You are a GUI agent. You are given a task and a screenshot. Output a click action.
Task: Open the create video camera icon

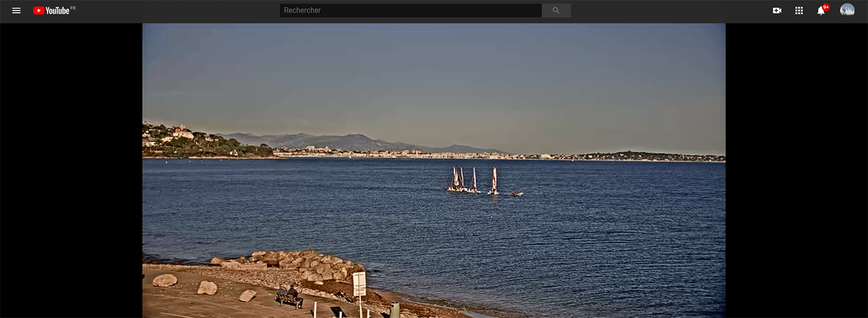click(x=777, y=10)
